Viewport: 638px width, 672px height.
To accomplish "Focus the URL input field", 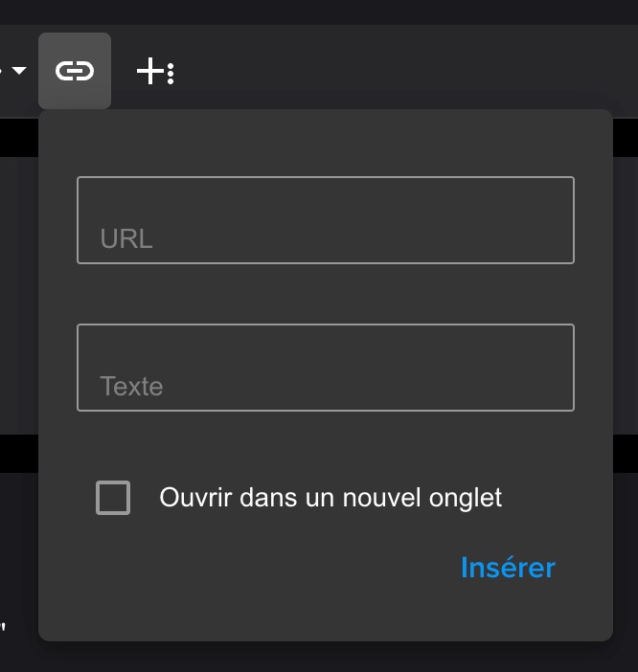I will 325,219.
